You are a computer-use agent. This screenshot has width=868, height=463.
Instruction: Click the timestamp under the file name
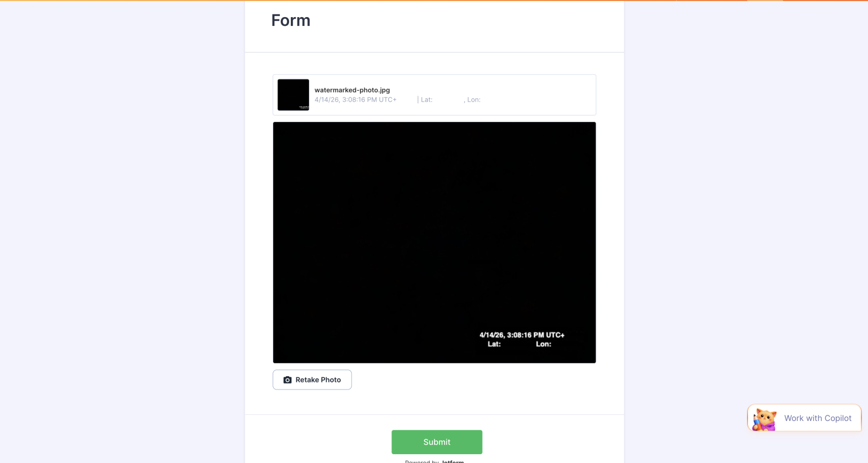coord(355,100)
